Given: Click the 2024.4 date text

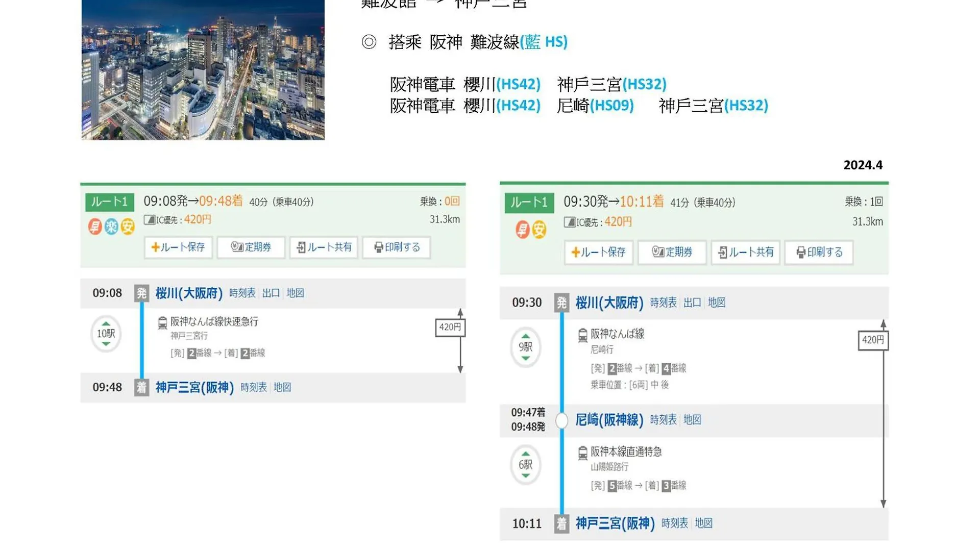Looking at the screenshot, I should coord(863,165).
